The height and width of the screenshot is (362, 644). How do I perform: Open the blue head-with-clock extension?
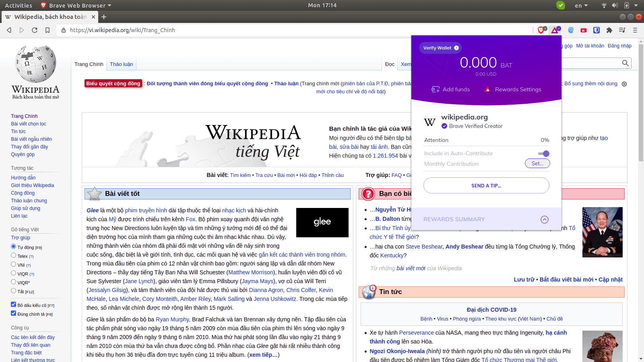(571, 30)
